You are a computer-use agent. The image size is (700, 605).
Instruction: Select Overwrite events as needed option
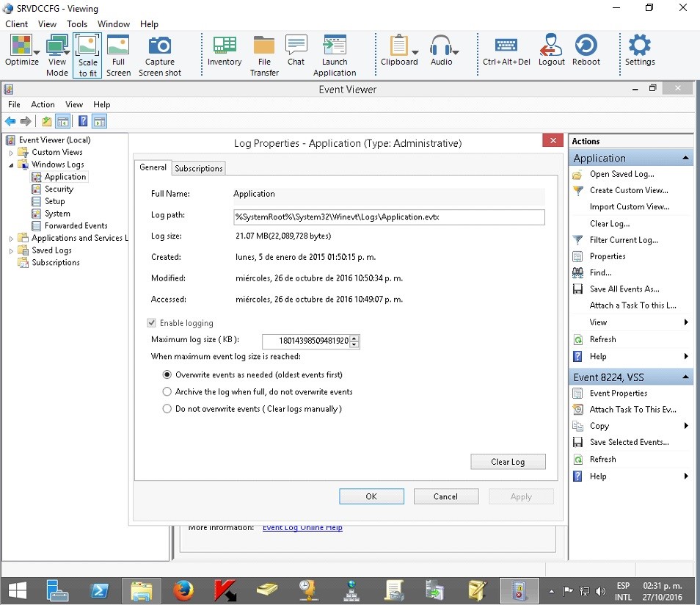pos(167,374)
